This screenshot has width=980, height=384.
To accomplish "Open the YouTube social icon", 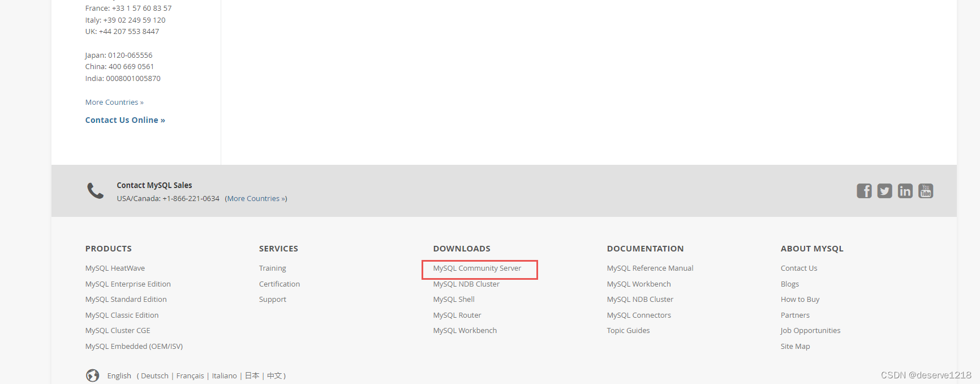I will tap(926, 191).
